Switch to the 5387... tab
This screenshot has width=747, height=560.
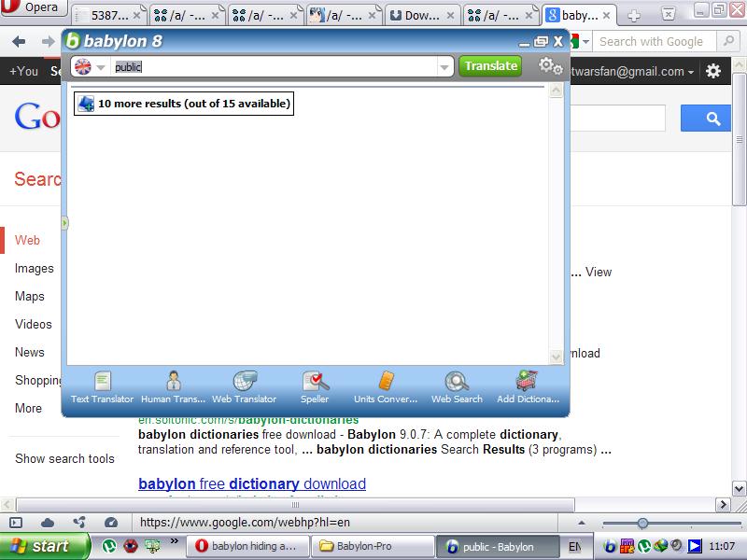point(108,16)
